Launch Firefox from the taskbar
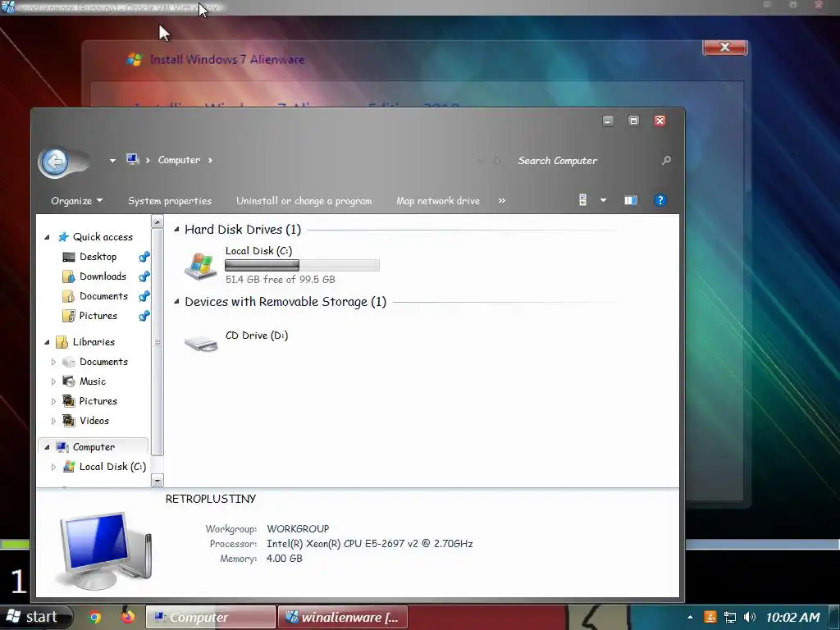 pyautogui.click(x=127, y=617)
